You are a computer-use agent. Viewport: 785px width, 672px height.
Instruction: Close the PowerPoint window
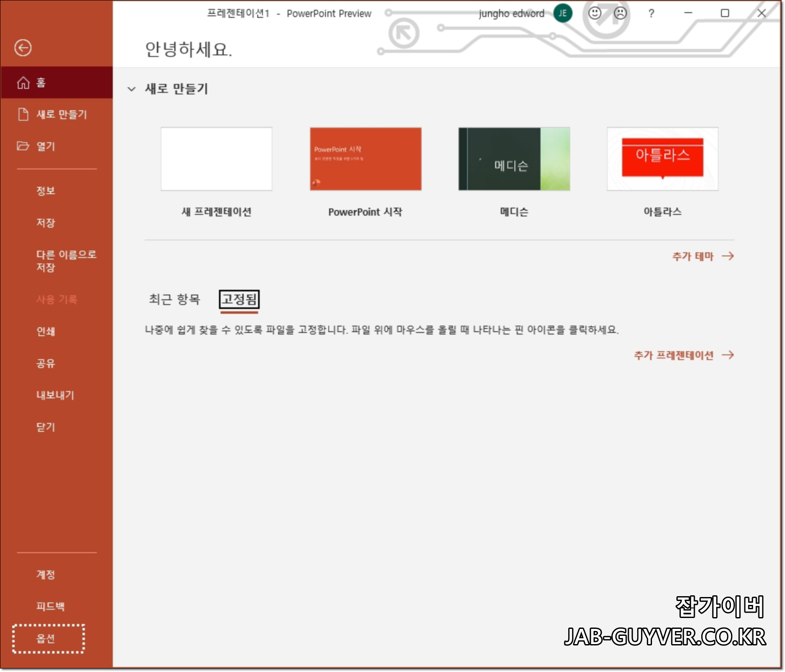click(x=761, y=13)
